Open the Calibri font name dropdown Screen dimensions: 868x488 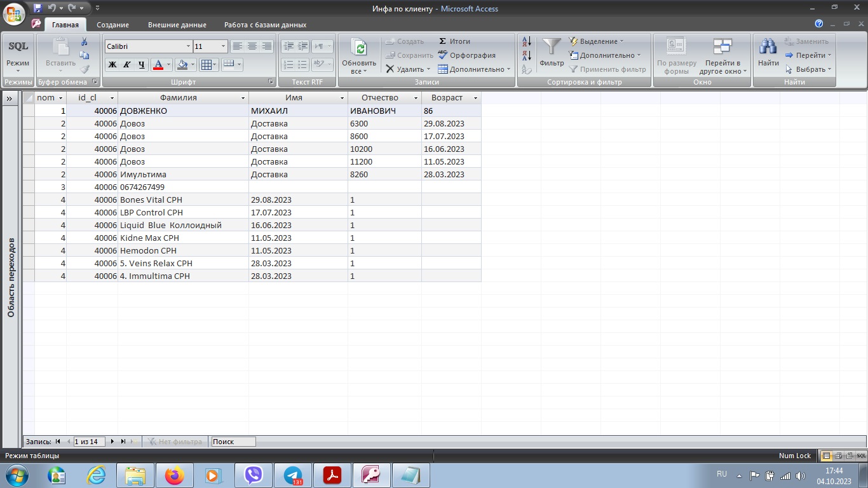pyautogui.click(x=188, y=46)
